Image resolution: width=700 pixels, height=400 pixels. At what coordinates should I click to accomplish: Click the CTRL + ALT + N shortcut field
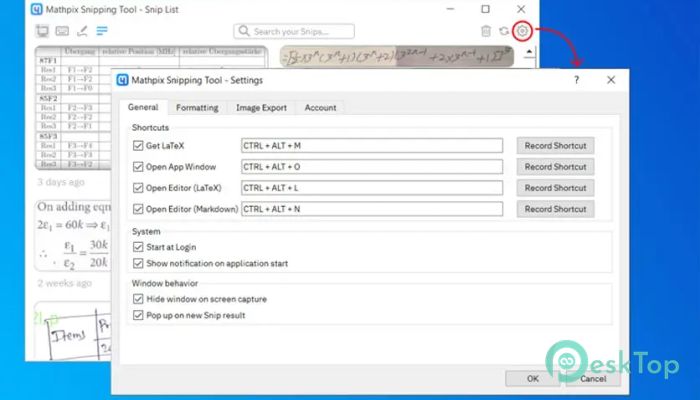pyautogui.click(x=372, y=209)
